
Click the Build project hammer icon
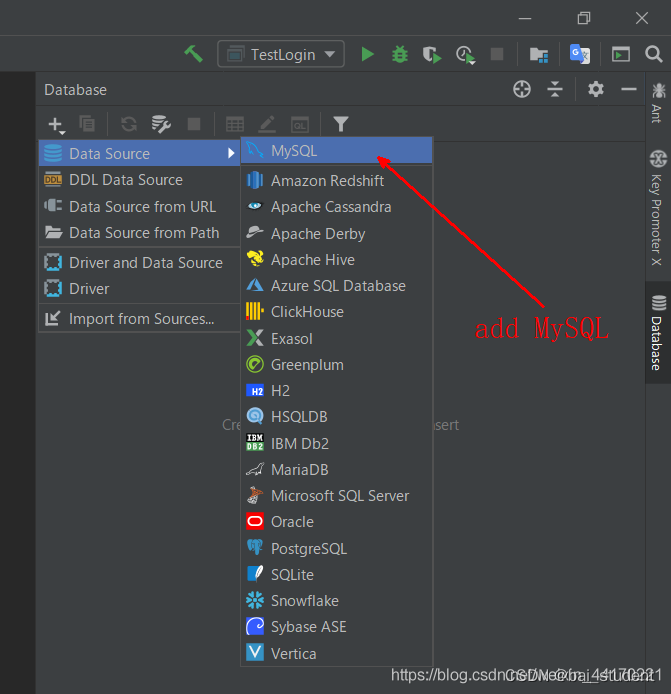(193, 54)
